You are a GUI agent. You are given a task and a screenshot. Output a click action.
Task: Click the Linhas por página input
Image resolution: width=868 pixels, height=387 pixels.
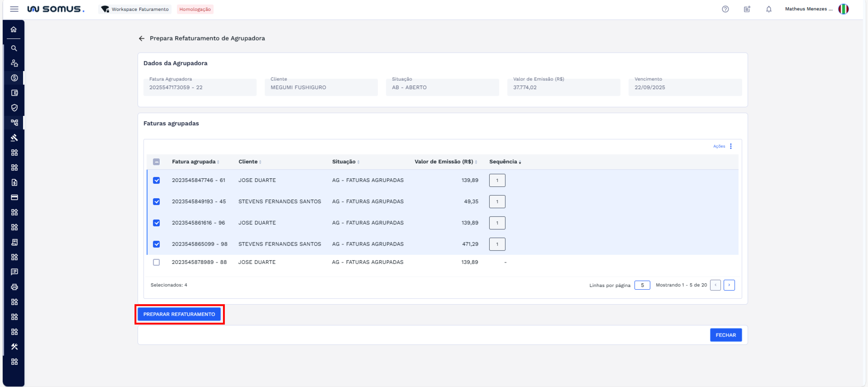642,285
